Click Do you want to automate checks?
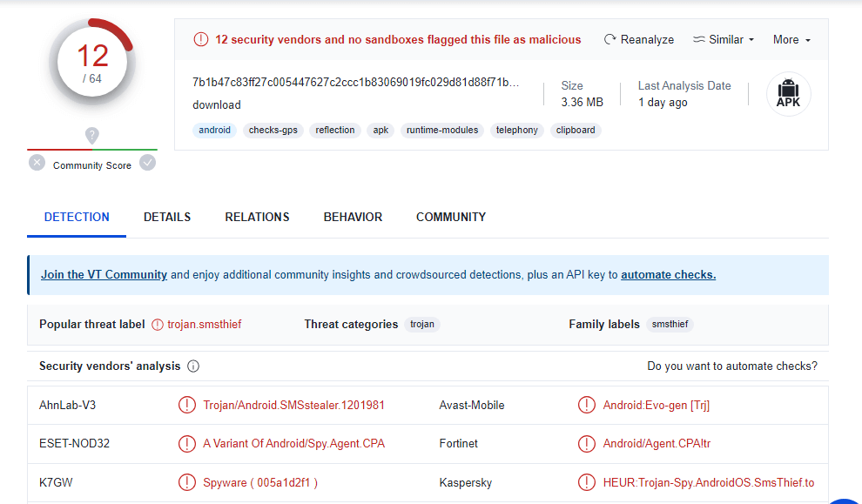The width and height of the screenshot is (862, 504). (732, 366)
